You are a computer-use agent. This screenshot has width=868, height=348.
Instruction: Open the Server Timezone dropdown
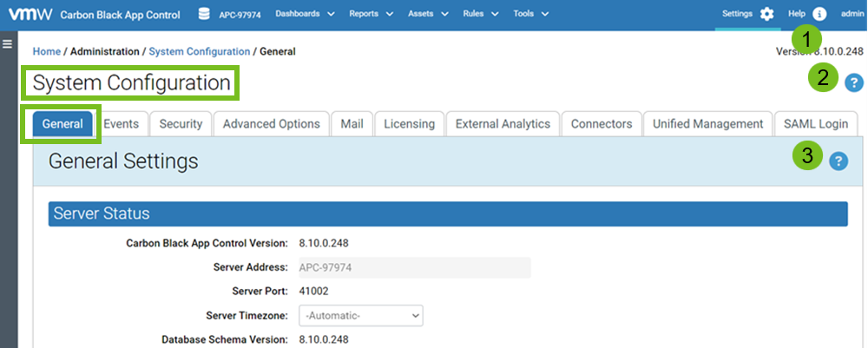click(x=361, y=316)
